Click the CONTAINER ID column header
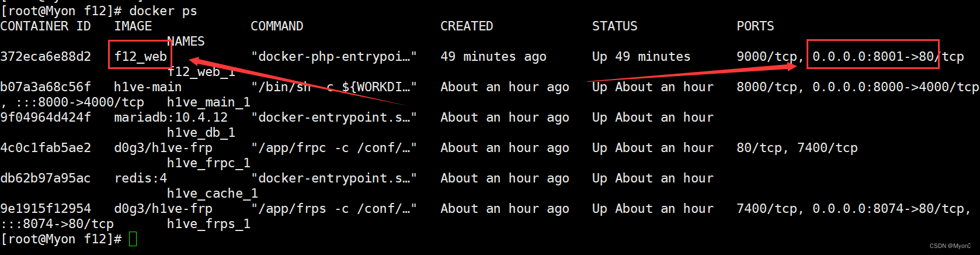This screenshot has height=255, width=980. tap(46, 26)
